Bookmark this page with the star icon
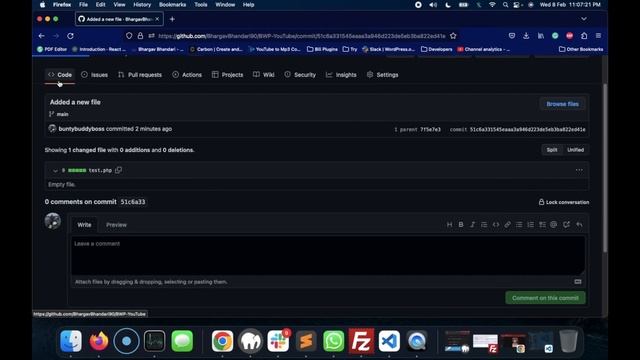The image size is (640, 360). point(453,36)
